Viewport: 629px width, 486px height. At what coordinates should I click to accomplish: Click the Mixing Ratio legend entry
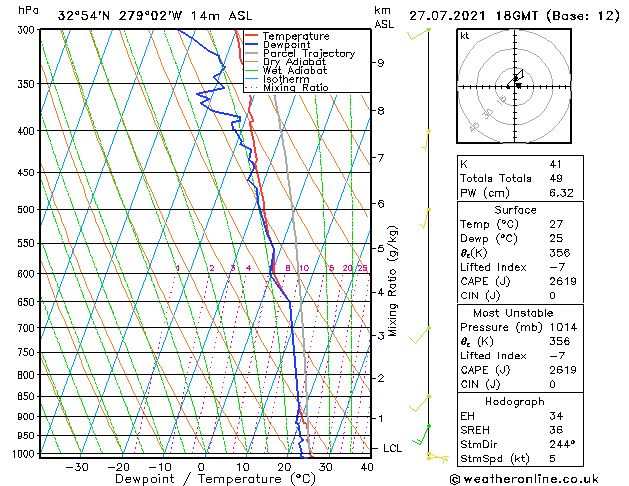287,88
